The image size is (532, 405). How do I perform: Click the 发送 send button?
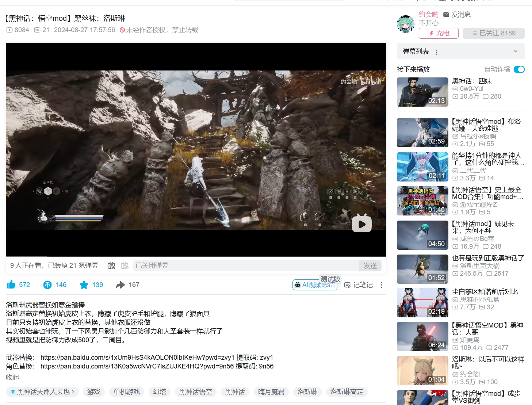point(370,265)
